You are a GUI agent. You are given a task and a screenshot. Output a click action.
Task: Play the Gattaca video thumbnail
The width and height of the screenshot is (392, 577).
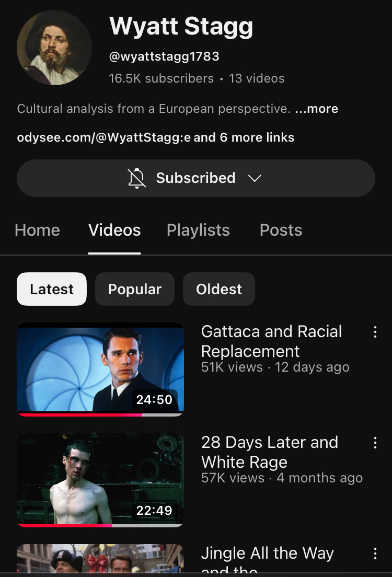click(100, 370)
